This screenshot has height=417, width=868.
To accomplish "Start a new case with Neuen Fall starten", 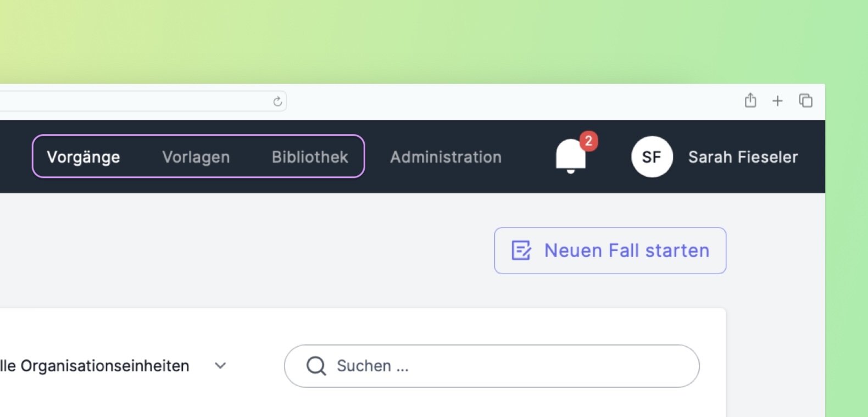I will 610,251.
